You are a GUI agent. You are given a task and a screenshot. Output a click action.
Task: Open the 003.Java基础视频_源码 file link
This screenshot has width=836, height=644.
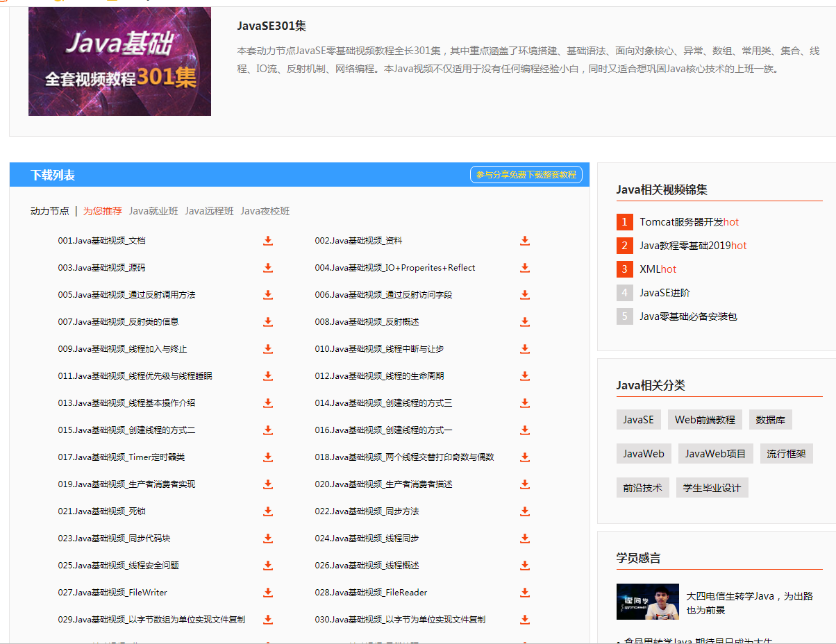[101, 268]
